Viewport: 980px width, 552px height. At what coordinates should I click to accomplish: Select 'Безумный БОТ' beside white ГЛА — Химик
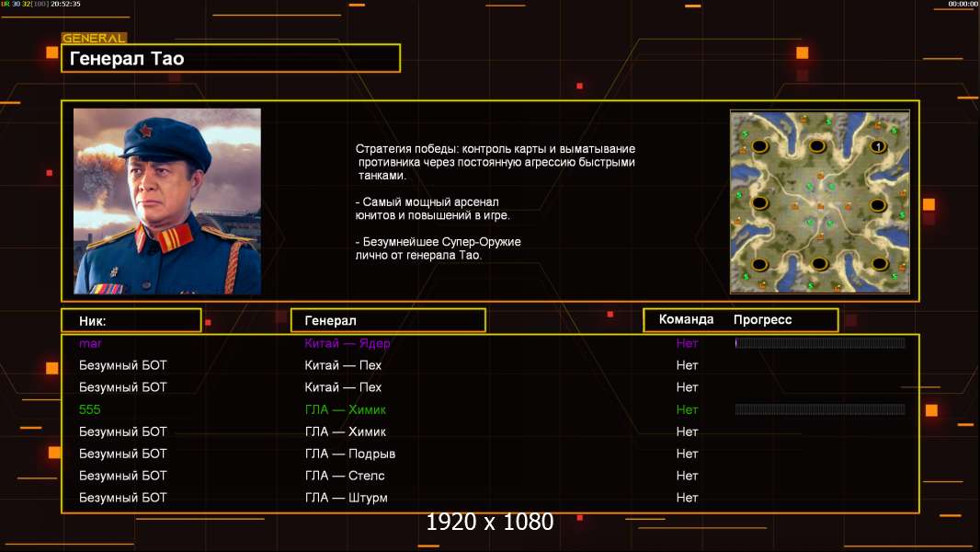click(122, 431)
